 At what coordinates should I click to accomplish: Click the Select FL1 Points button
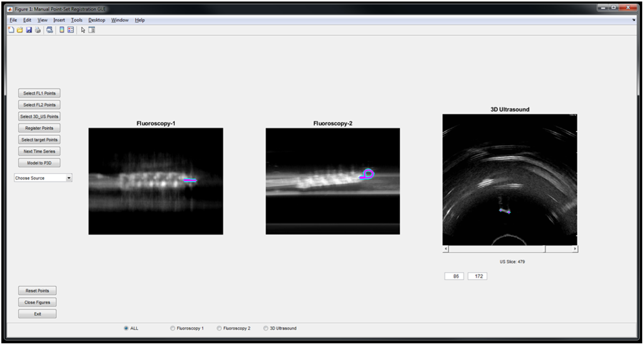39,93
